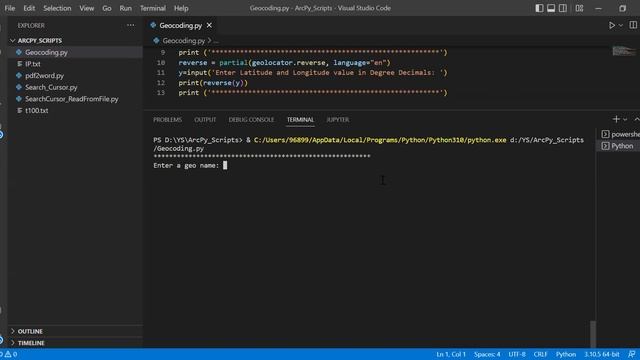Click the breadcrumb ellipsis after Geocoding.py

tap(216, 41)
